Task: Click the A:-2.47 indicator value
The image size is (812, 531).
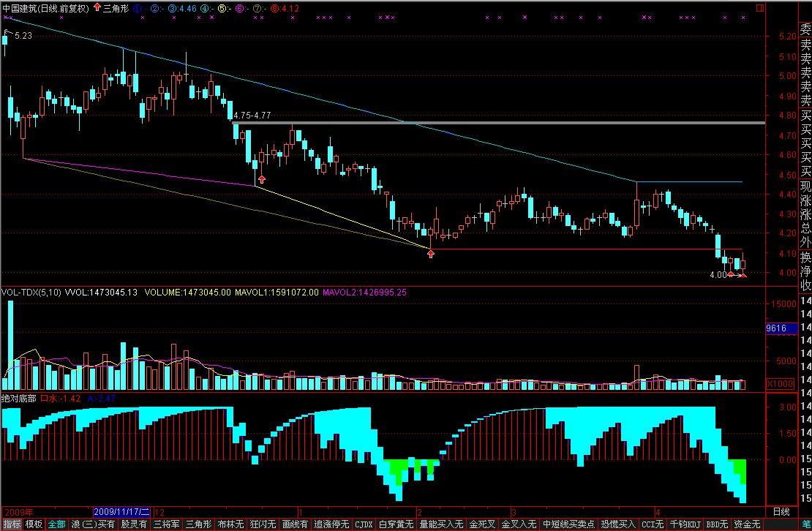Action: point(102,399)
